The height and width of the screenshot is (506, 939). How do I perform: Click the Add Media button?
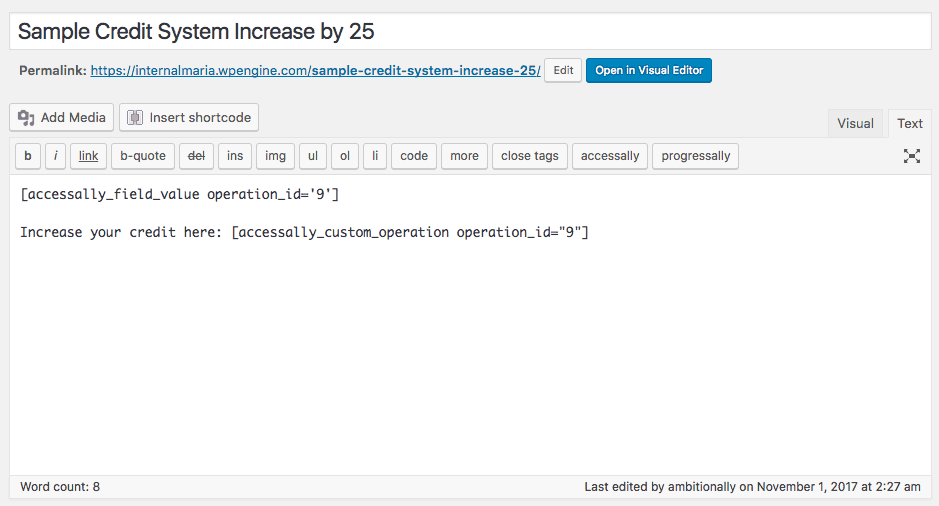pos(62,118)
